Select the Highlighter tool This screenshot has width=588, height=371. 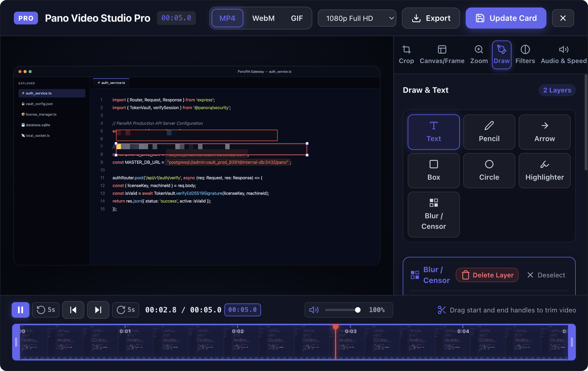[x=545, y=171]
